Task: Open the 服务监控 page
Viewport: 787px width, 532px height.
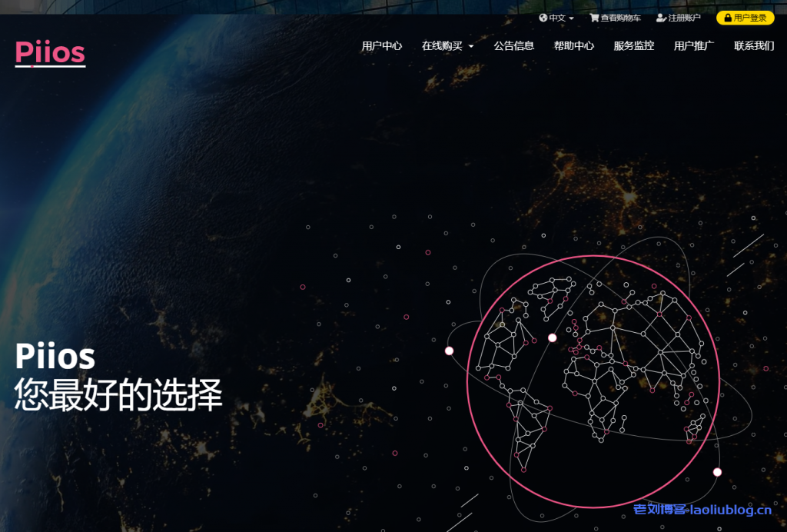Action: click(x=632, y=45)
